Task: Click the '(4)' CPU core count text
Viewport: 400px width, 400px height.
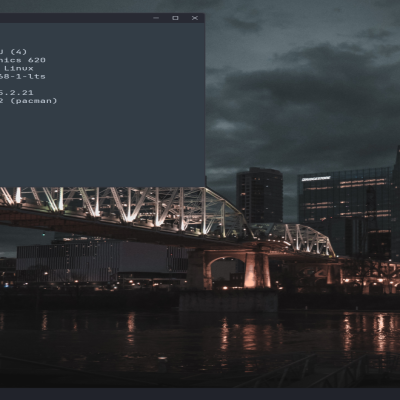Action: click(18, 52)
